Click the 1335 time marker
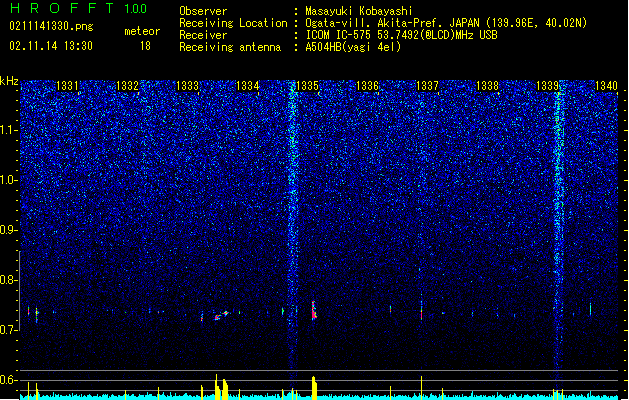This screenshot has width=629, height=400. pyautogui.click(x=307, y=86)
